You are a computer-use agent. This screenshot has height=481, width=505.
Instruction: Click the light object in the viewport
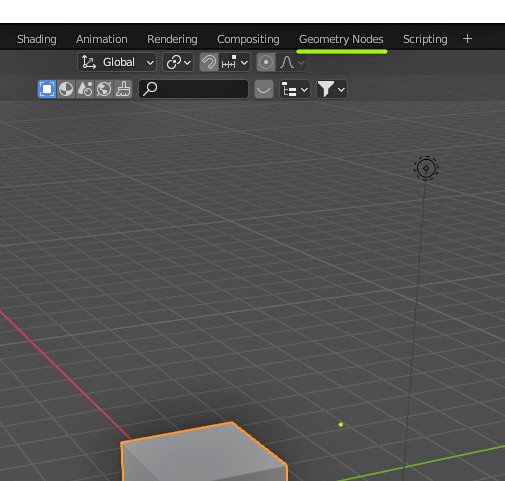tap(426, 168)
